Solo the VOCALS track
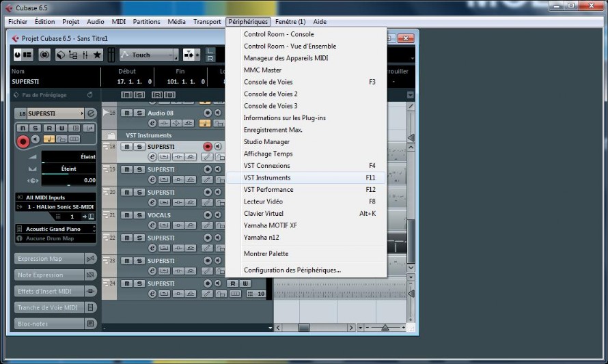608x364 pixels. coord(139,214)
